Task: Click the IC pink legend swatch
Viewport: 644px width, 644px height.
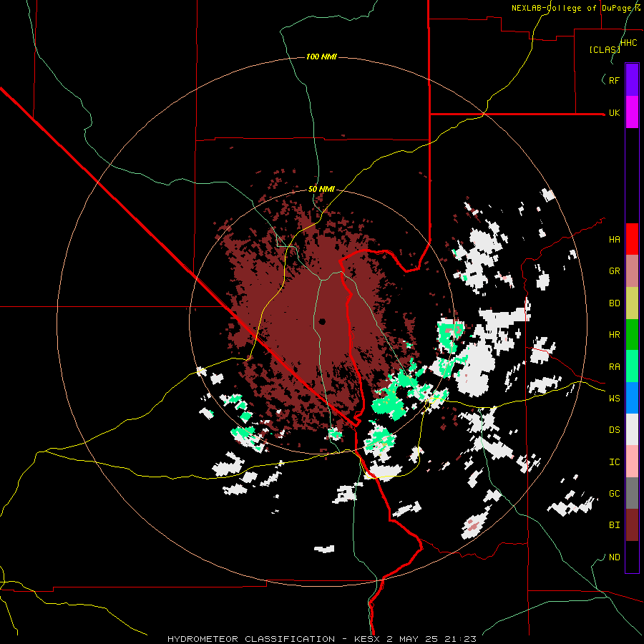Action: pos(632,462)
